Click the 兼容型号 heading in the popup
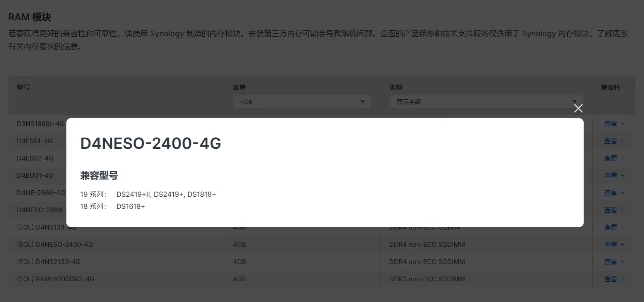The image size is (644, 302). click(x=99, y=176)
